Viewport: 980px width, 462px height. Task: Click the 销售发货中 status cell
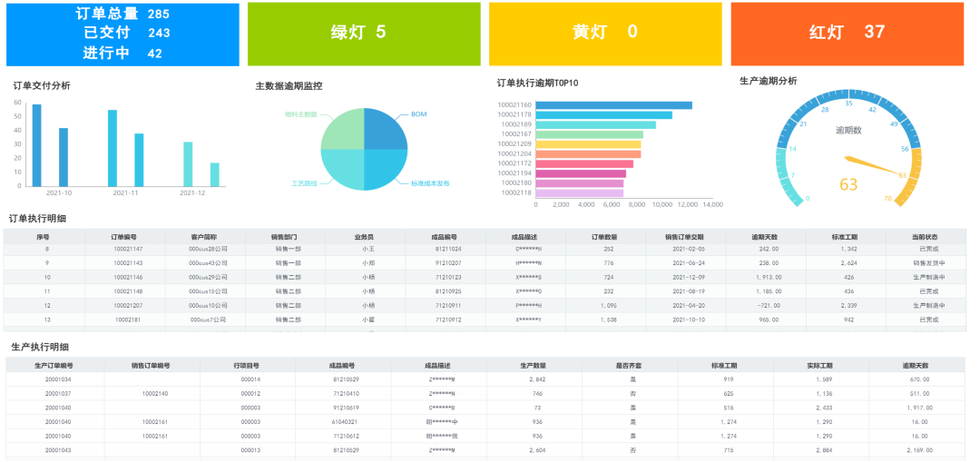929,263
